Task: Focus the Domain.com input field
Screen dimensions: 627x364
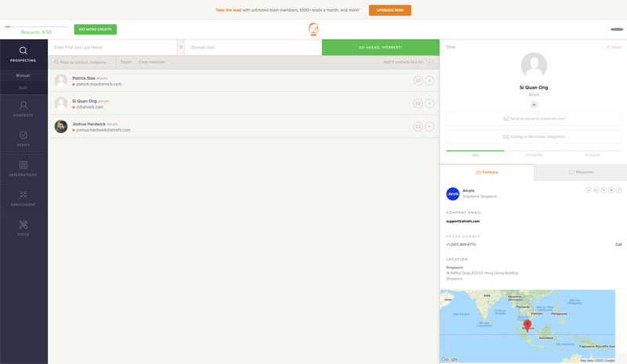Action: (253, 47)
